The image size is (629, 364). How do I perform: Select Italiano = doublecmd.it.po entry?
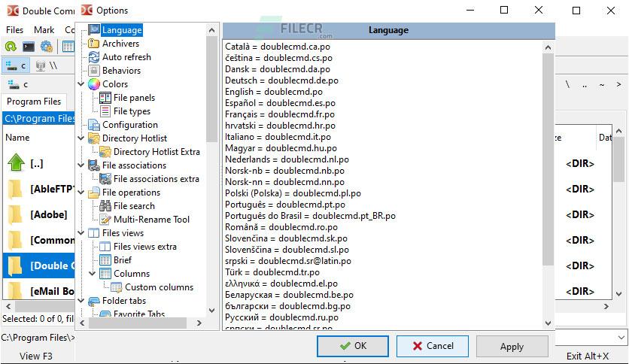point(278,137)
